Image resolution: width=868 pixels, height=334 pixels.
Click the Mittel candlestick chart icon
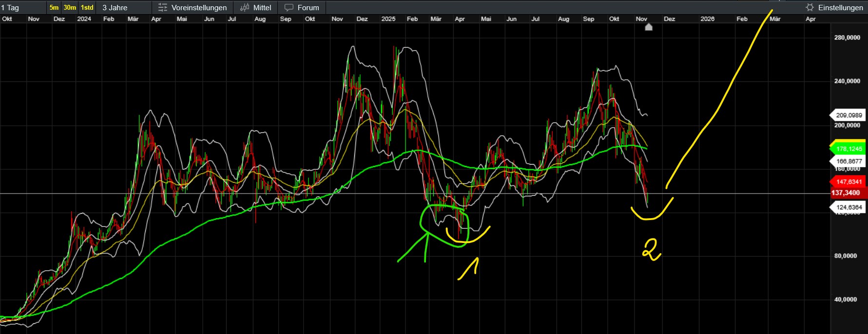tap(245, 7)
